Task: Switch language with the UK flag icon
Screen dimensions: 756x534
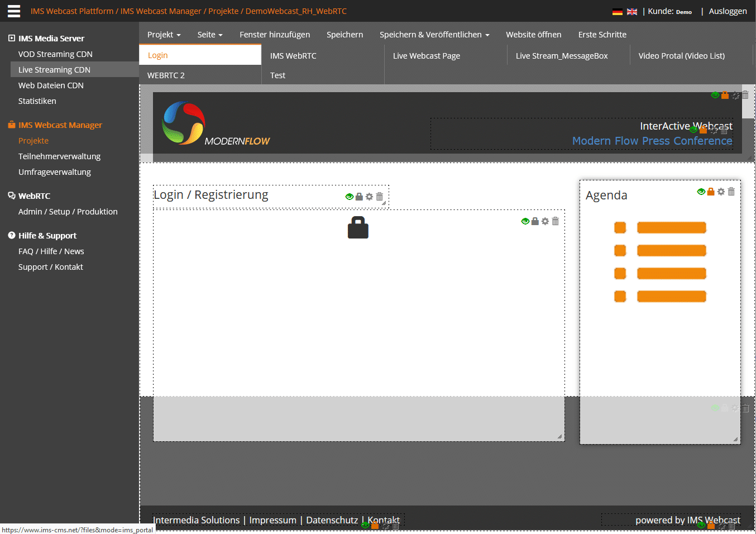Action: [x=631, y=12]
